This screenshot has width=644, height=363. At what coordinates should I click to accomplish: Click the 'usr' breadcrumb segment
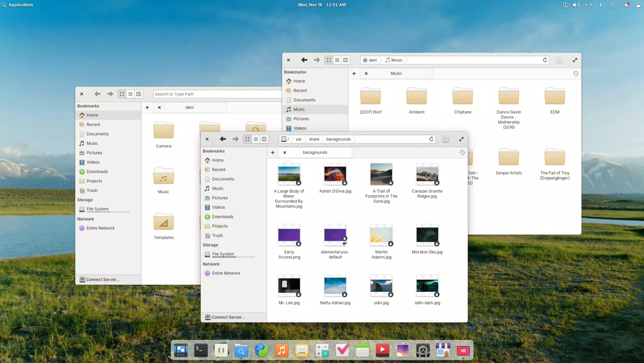(x=299, y=139)
